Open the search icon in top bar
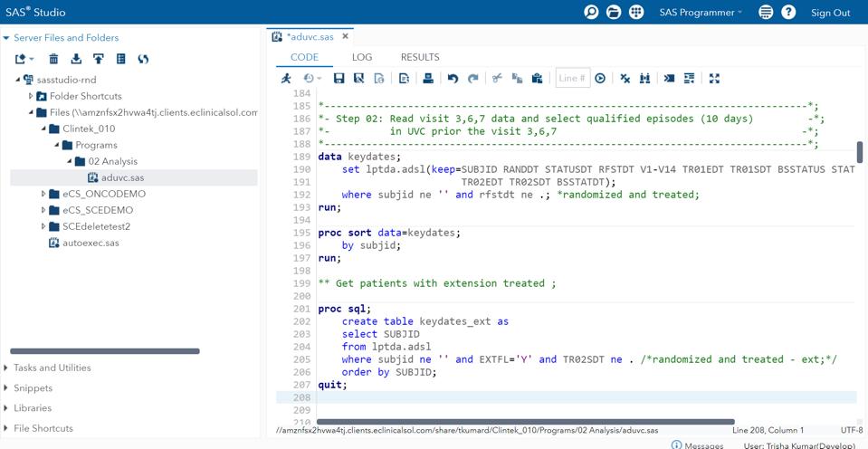Screen dimensions: 868x449 click(x=591, y=12)
